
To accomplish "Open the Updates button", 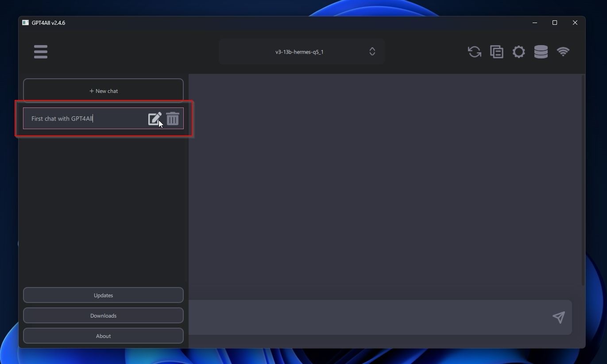I will (103, 295).
